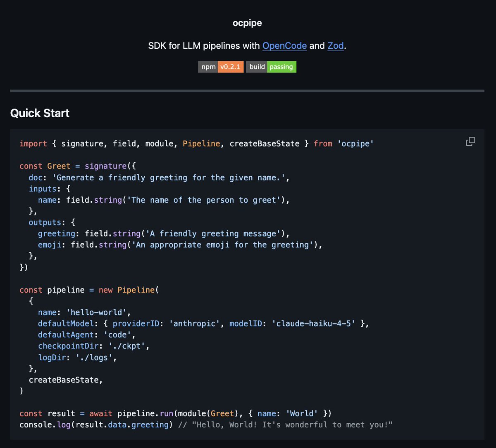Viewport: 496px width, 448px height.
Task: Open the Zod link
Action: coord(336,45)
